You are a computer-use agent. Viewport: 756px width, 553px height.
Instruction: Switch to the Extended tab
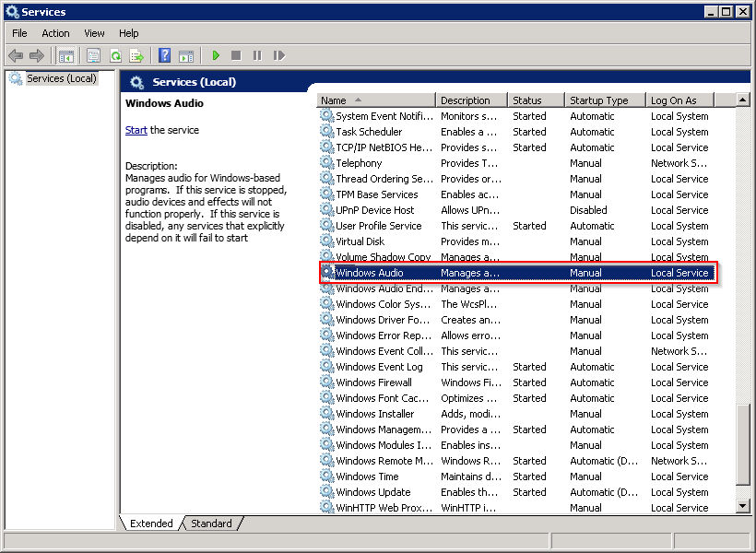[151, 524]
